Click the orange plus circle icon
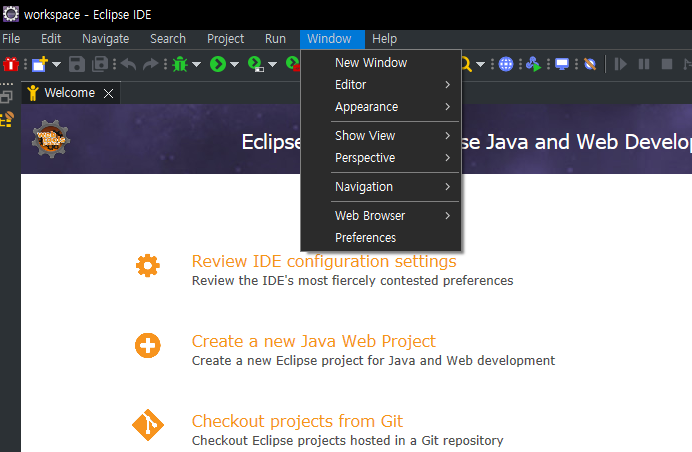 (148, 345)
